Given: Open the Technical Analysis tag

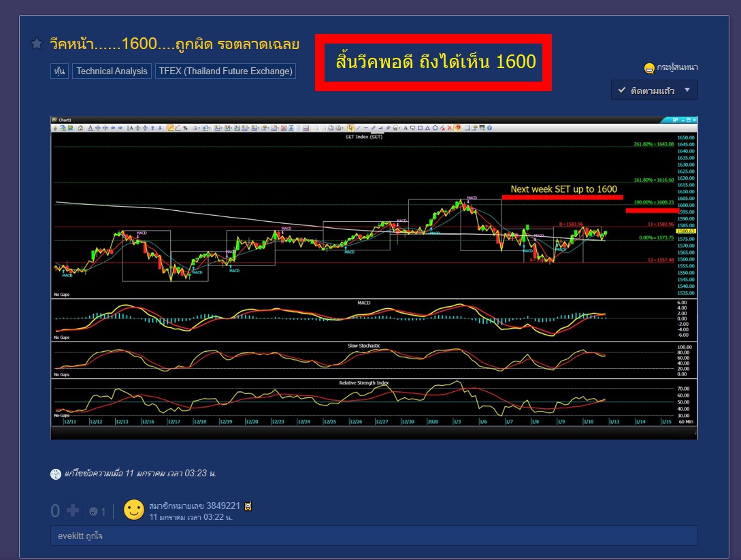Looking at the screenshot, I should [112, 71].
